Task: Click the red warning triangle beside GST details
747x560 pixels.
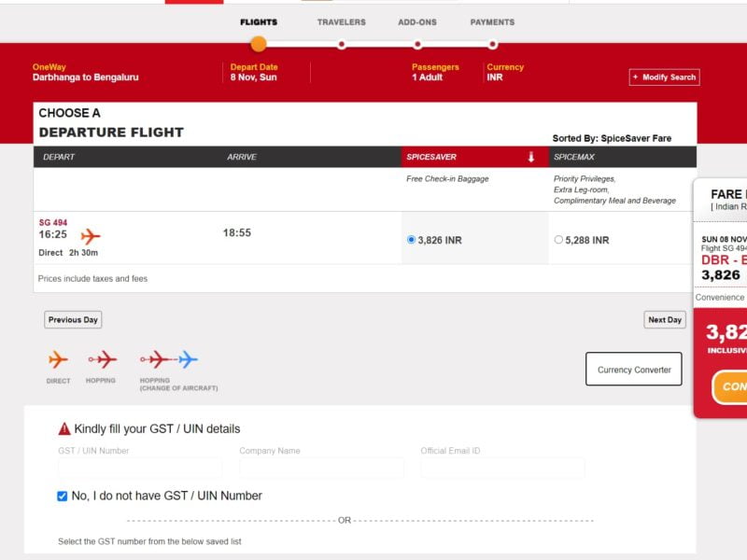Action: pyautogui.click(x=64, y=429)
